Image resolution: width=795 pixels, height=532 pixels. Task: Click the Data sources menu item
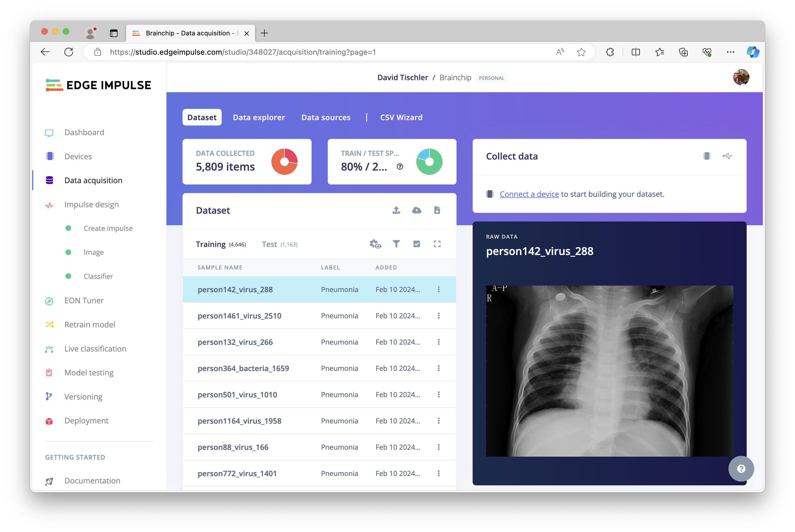326,117
